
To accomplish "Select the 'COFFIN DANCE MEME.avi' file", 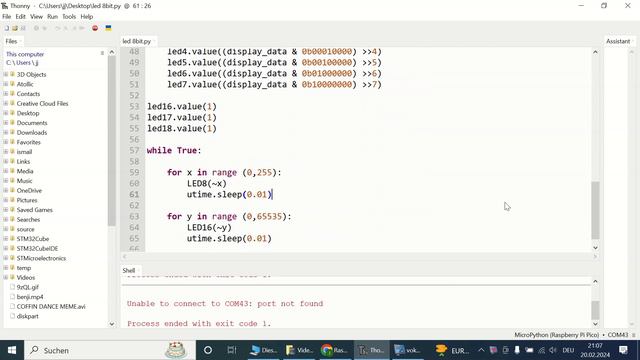I will coord(51,307).
